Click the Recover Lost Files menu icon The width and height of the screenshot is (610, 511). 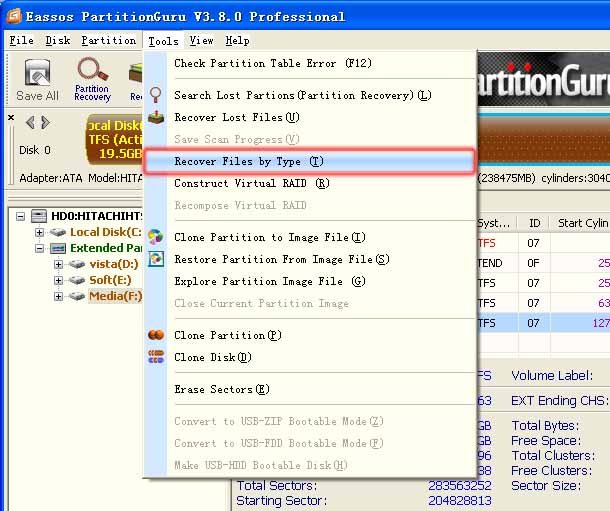point(156,117)
